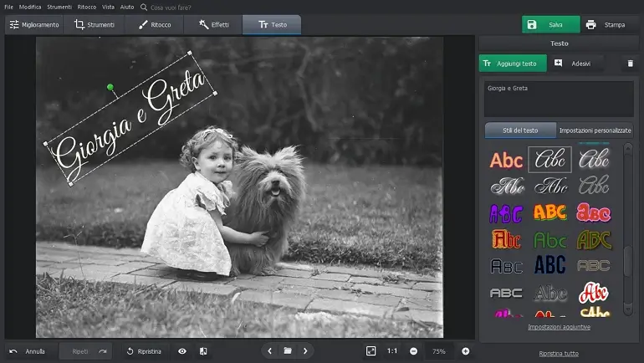The width and height of the screenshot is (644, 363).
Task: Click Aggiungi testo button
Action: point(513,64)
